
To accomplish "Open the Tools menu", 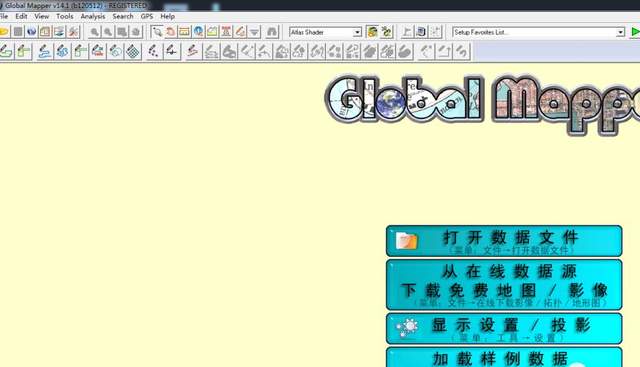I will tap(65, 16).
